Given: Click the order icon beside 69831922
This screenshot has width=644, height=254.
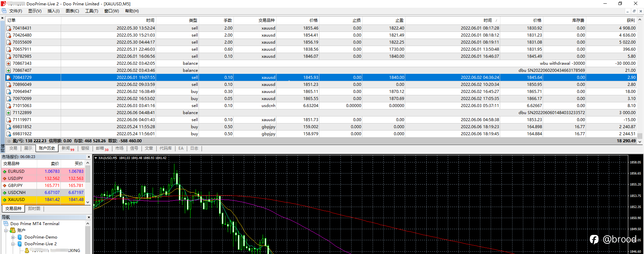Looking at the screenshot, I should click(x=9, y=134).
